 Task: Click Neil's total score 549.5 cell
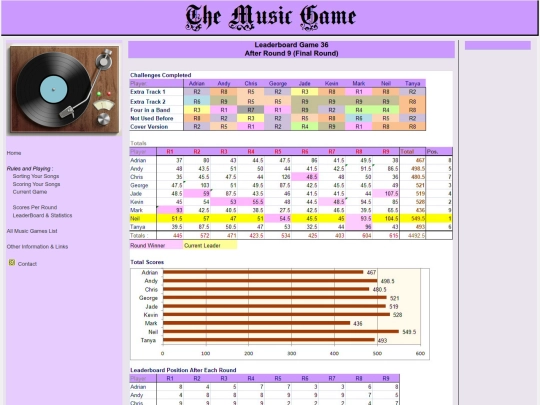click(412, 218)
